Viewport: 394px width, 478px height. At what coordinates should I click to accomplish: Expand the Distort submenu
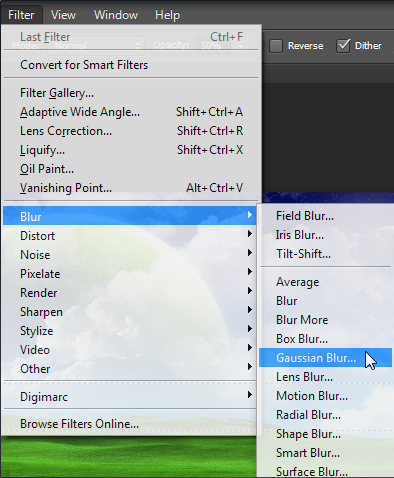pyautogui.click(x=129, y=236)
